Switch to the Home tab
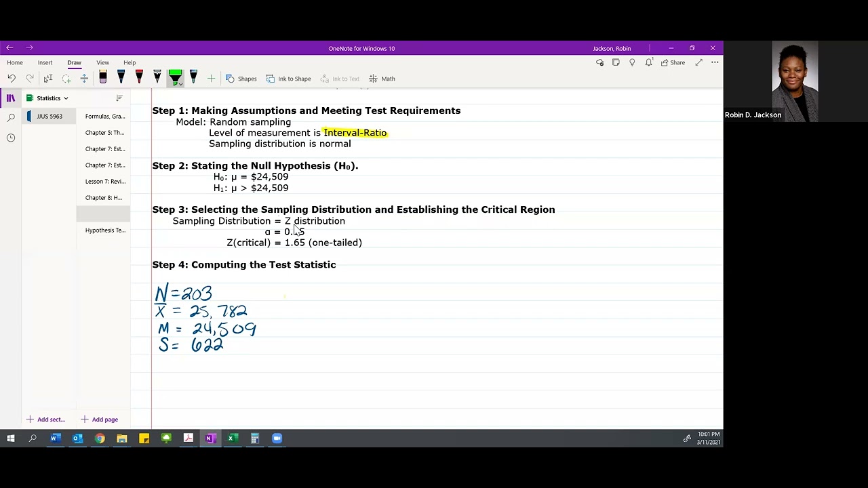This screenshot has height=488, width=868. (15, 62)
